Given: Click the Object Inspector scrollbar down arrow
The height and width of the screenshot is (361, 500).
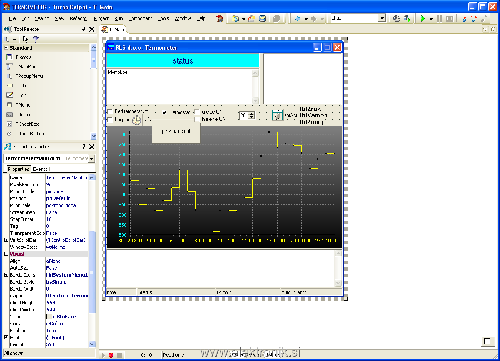Looking at the screenshot, I should (x=92, y=344).
